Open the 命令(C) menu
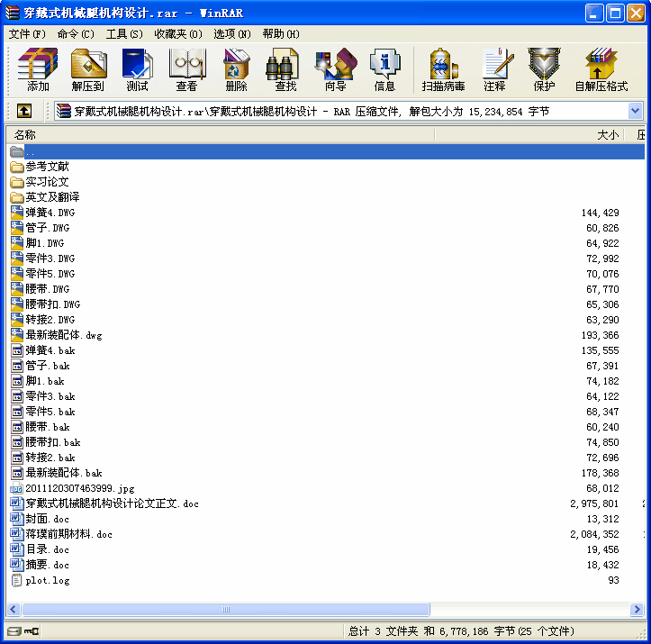The image size is (651, 644). tap(76, 34)
